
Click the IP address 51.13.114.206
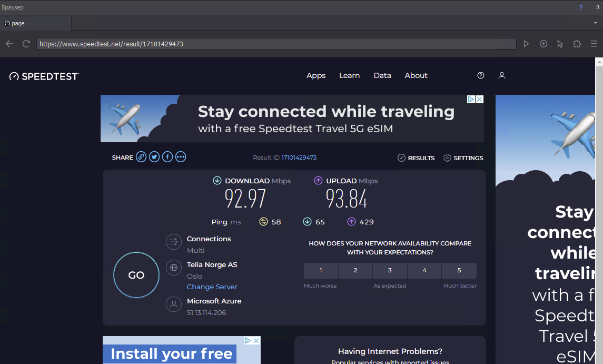tap(206, 313)
